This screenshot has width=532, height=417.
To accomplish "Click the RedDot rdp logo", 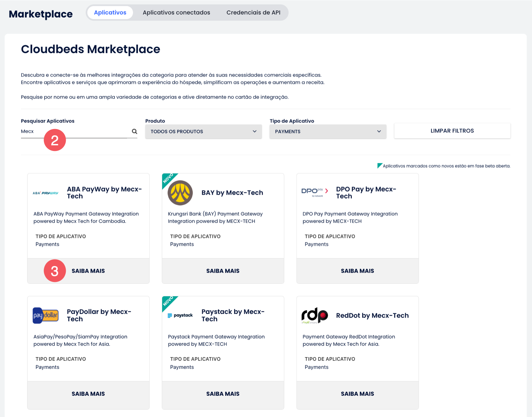I will point(315,315).
